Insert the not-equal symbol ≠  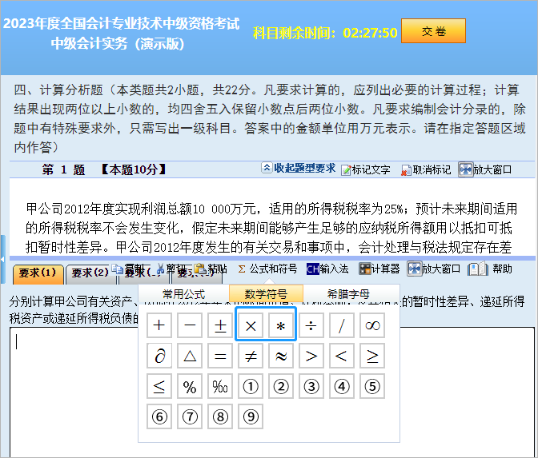pos(250,356)
